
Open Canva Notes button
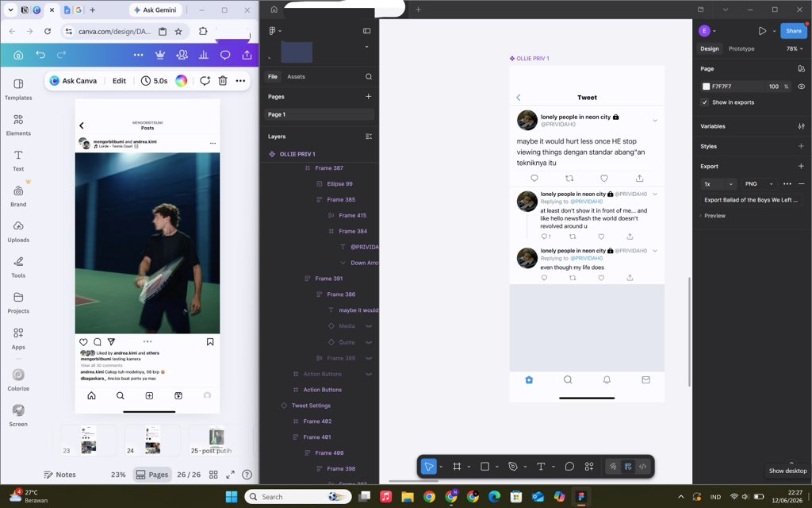(59, 475)
